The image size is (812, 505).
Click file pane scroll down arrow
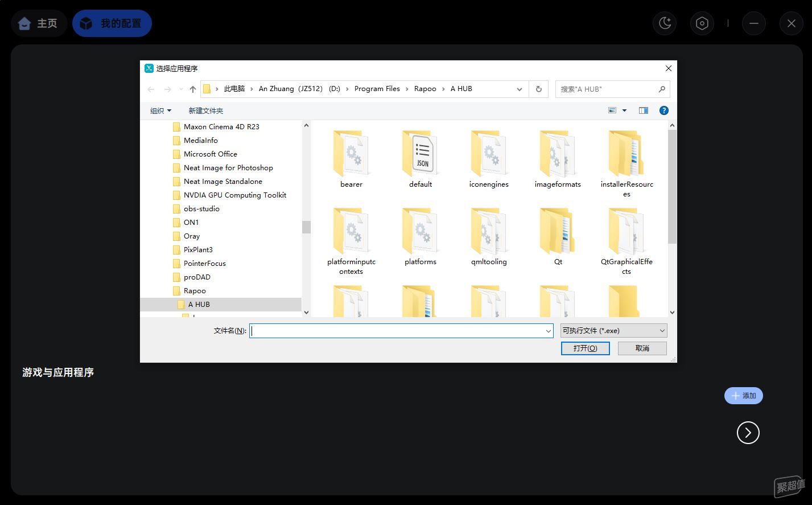[x=672, y=312]
